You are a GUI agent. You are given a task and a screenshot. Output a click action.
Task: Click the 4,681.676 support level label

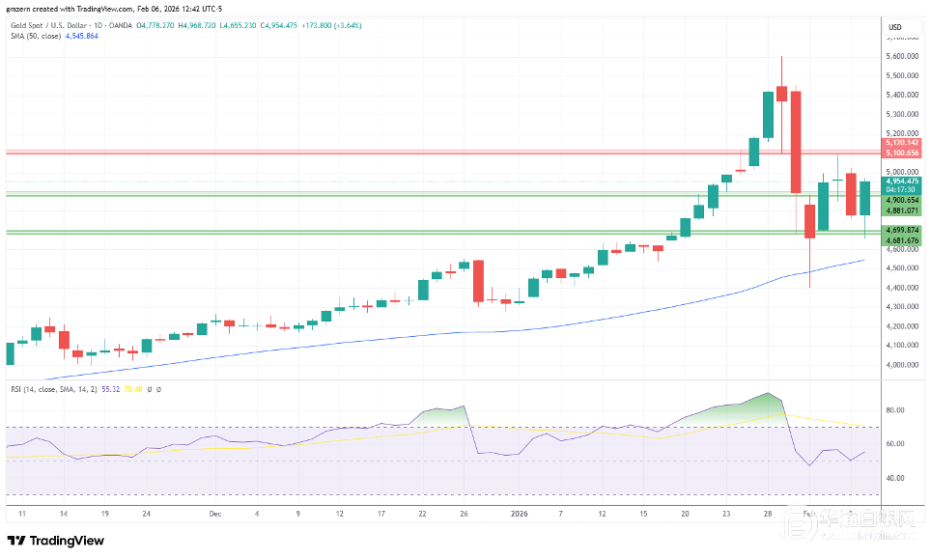(x=902, y=239)
